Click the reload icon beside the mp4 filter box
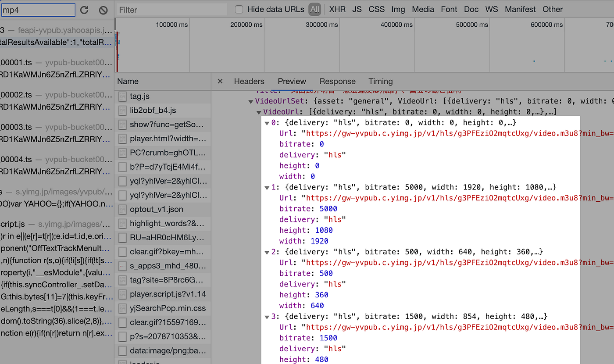Viewport: 614px width, 364px height. click(x=84, y=9)
